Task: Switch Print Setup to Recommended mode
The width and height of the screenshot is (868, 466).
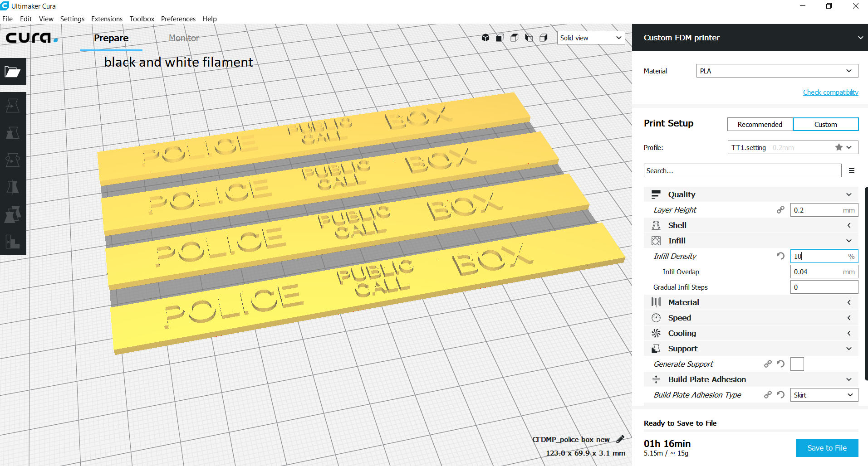Action: [760, 124]
